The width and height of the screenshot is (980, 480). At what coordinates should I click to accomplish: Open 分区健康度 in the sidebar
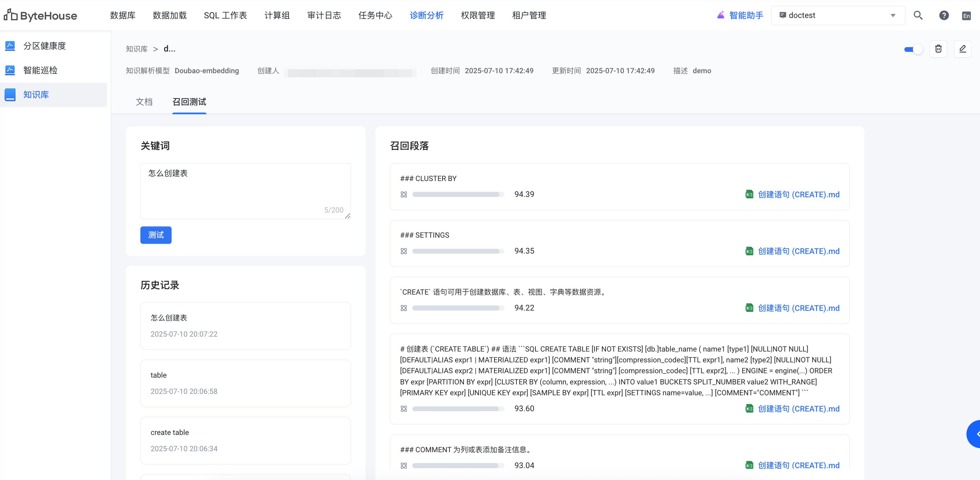[44, 46]
